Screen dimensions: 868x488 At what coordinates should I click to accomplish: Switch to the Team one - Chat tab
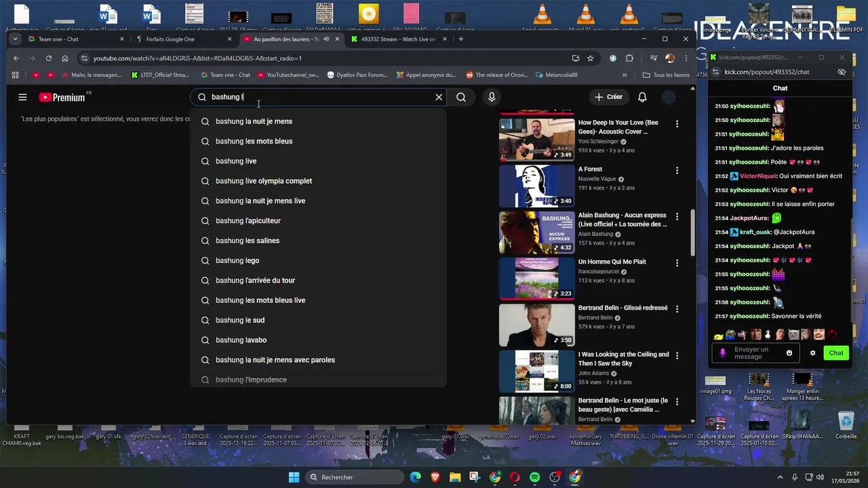pos(76,39)
